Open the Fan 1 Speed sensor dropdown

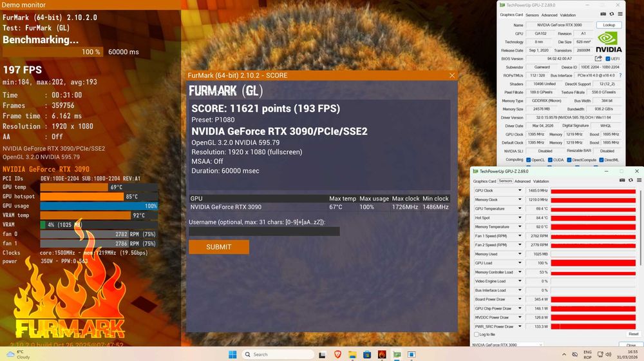pos(520,235)
